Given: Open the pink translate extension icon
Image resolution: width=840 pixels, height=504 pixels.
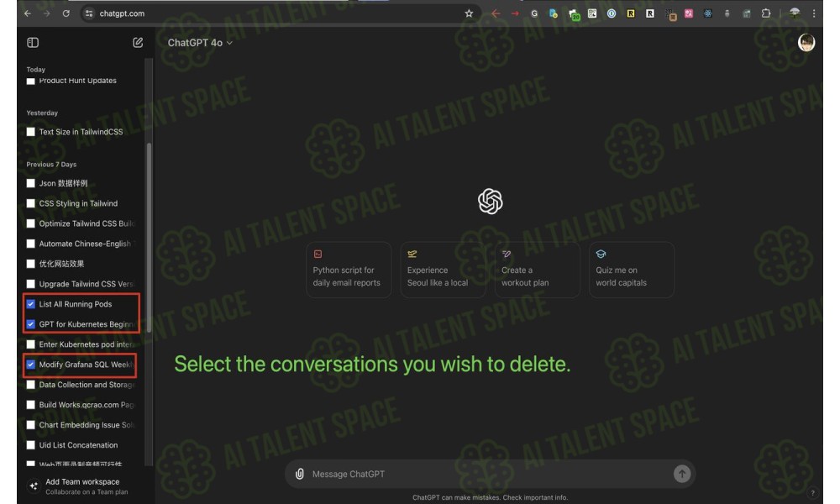Looking at the screenshot, I should (689, 13).
